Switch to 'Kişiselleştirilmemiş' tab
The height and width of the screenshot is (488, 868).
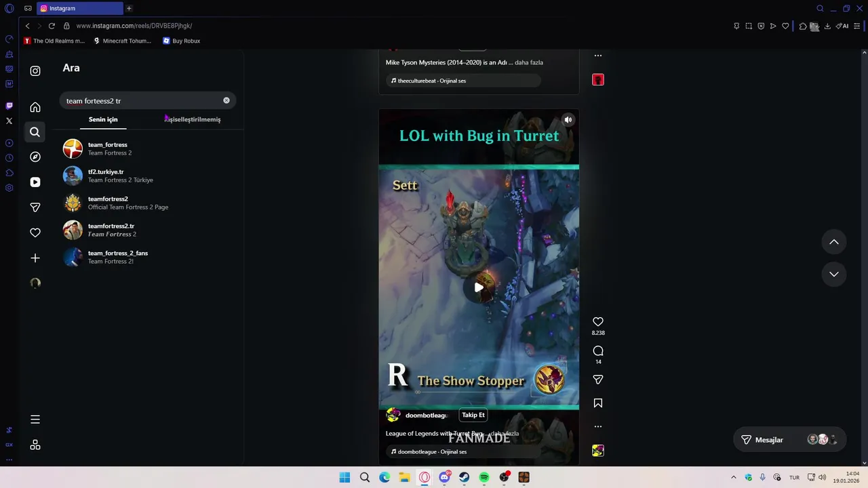click(x=193, y=119)
